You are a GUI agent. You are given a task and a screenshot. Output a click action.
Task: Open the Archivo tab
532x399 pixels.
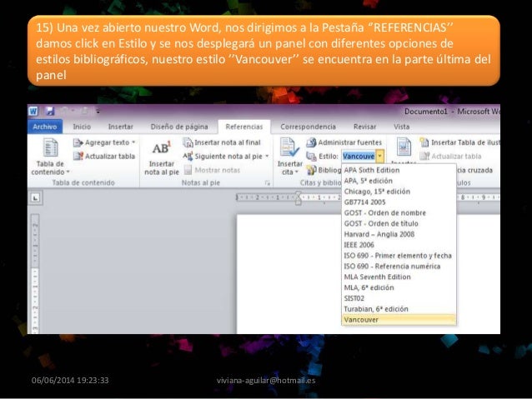tap(45, 127)
